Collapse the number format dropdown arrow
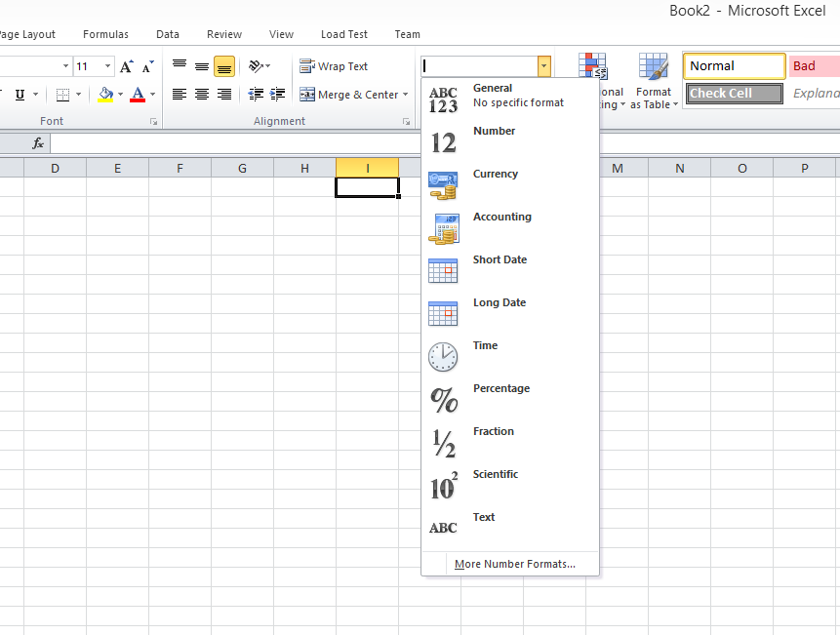This screenshot has height=635, width=840. pyautogui.click(x=543, y=66)
